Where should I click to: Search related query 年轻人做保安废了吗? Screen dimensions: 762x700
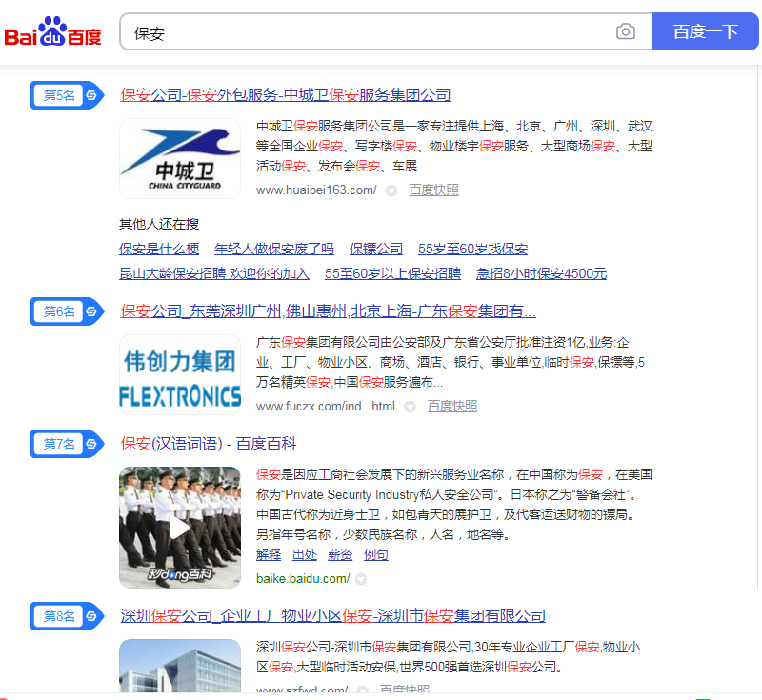click(x=274, y=249)
